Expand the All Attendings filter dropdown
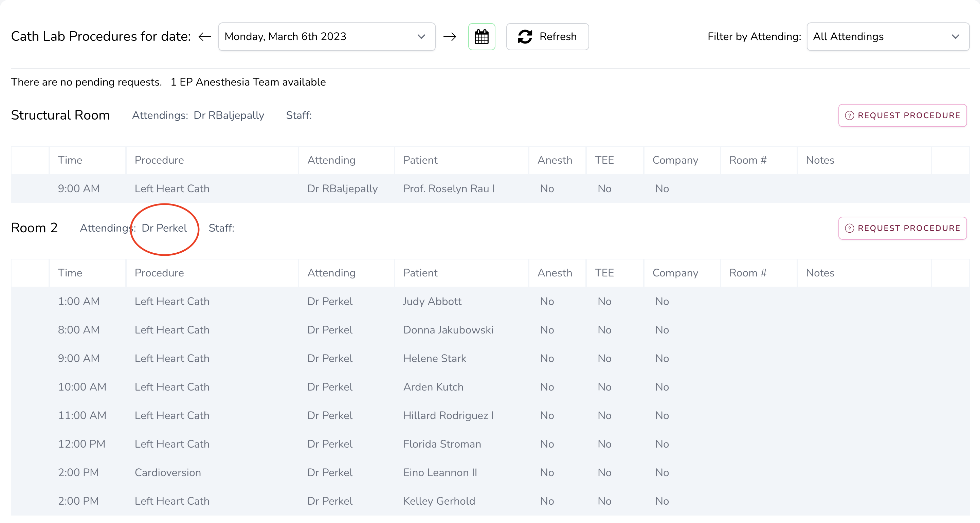 (887, 37)
